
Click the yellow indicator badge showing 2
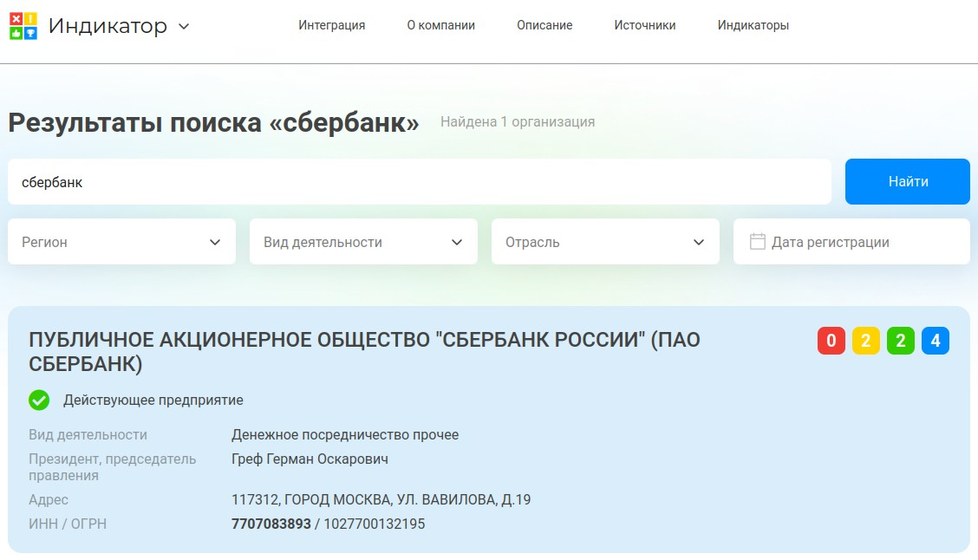(866, 341)
